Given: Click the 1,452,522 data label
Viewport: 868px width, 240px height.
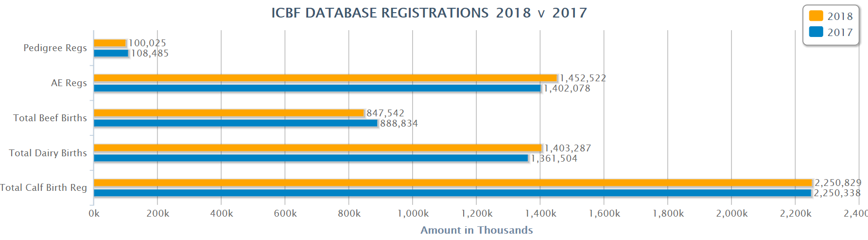Looking at the screenshot, I should [x=583, y=78].
